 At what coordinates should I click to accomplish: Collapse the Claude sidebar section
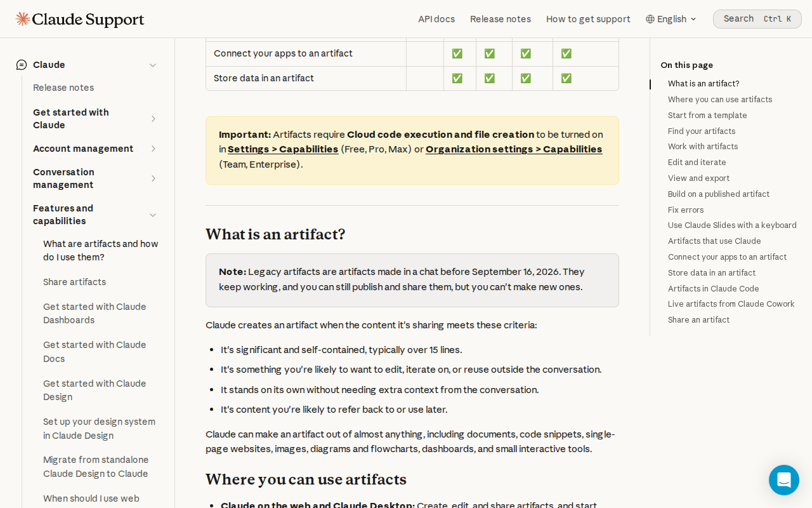(153, 65)
